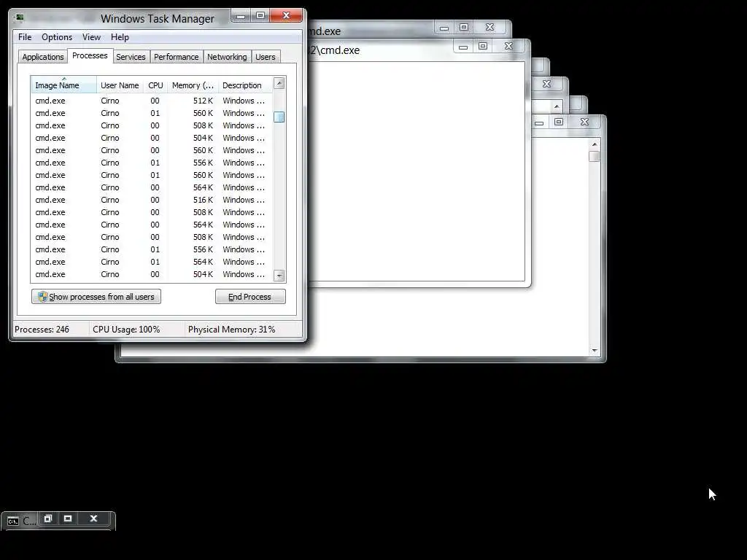Maximize the Windows Task Manager window
Image resolution: width=747 pixels, height=560 pixels.
pos(260,16)
